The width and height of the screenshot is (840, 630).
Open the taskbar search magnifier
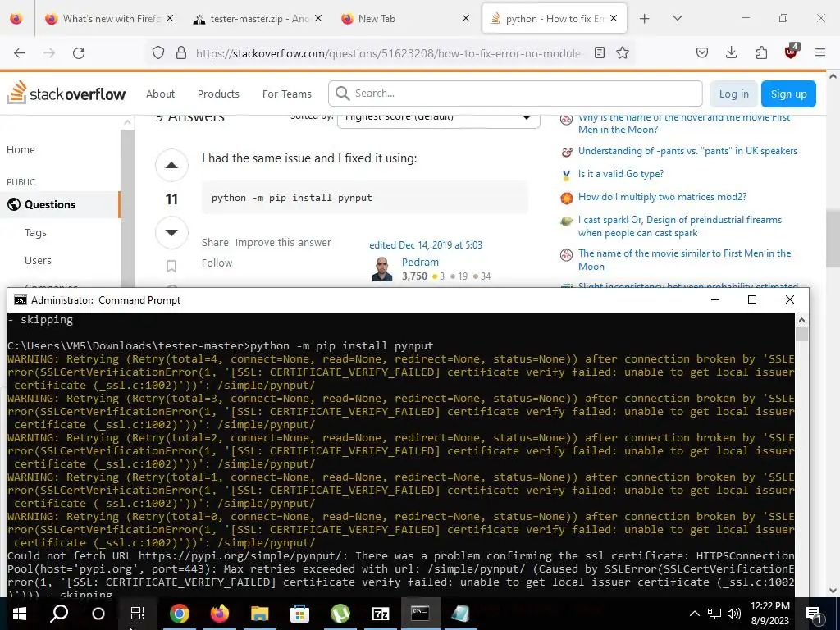coord(59,614)
